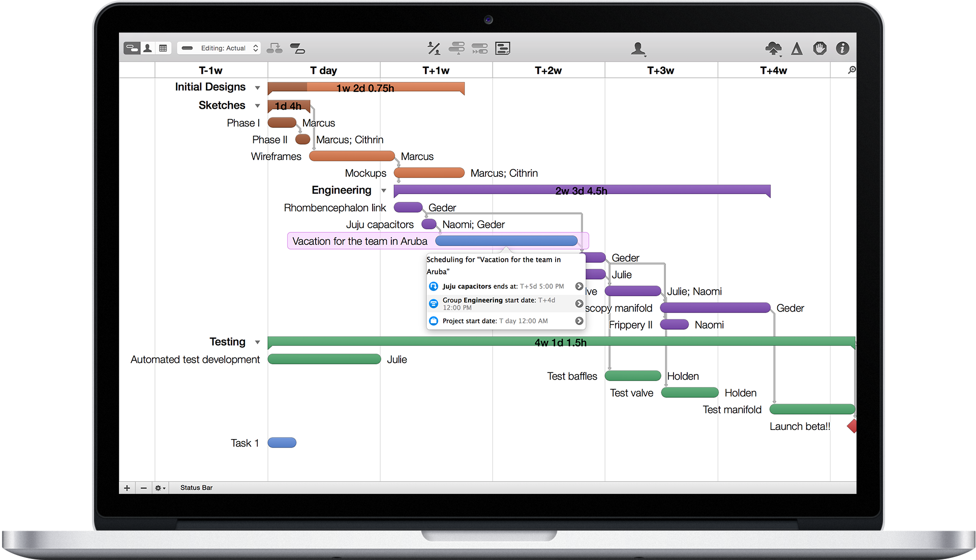Image resolution: width=976 pixels, height=560 pixels.
Task: Click the publish and sync cloud icon
Action: tap(774, 48)
